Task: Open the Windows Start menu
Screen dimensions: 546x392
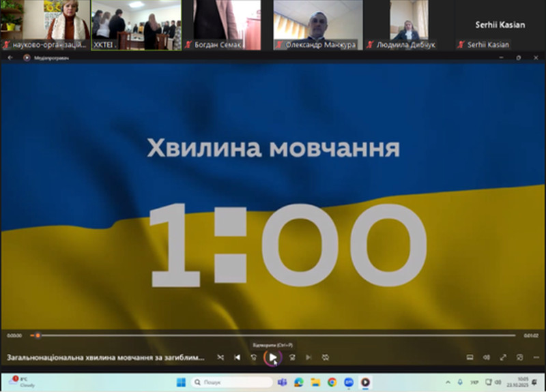Action: (x=182, y=382)
